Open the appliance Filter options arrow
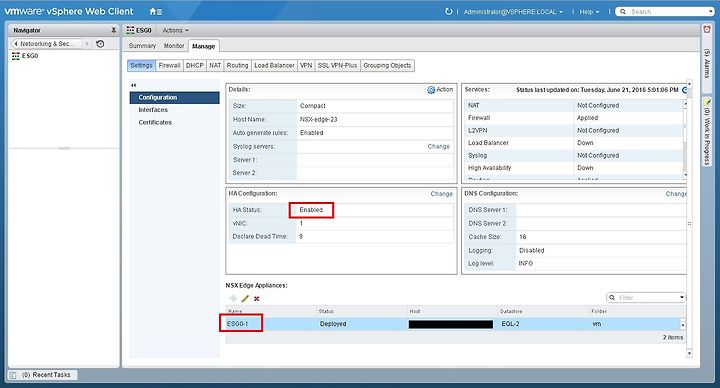Viewport: 720px width, 388px height. tap(682, 298)
